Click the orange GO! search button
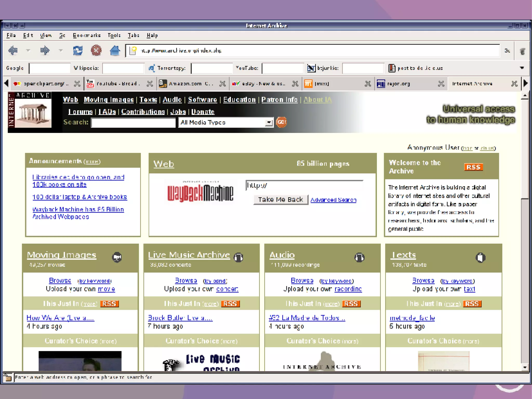 coord(281,122)
